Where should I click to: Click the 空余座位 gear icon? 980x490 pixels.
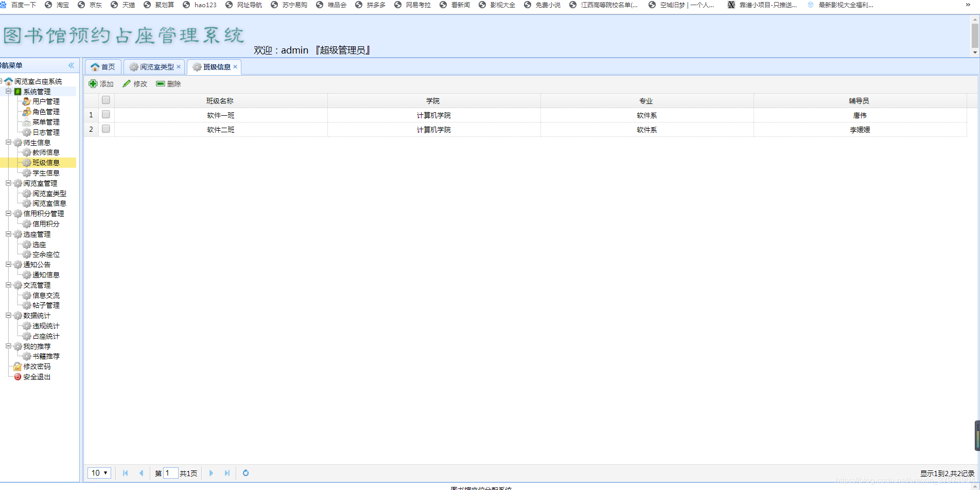(27, 254)
